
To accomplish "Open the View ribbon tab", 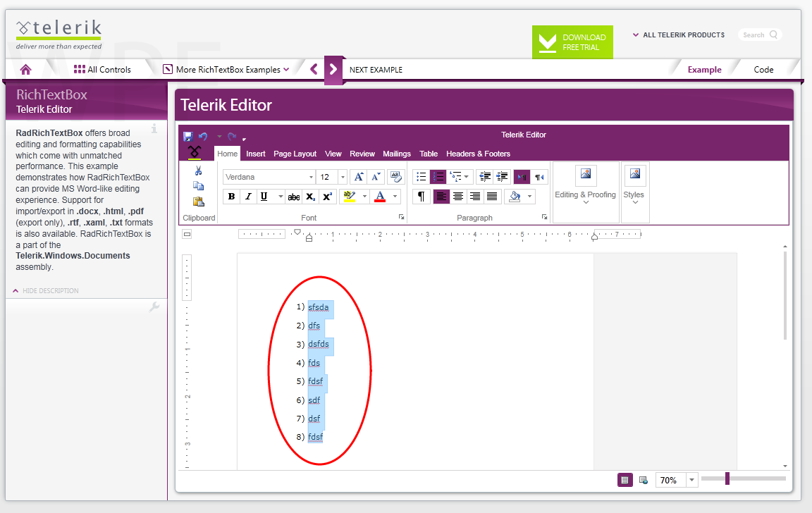I will [x=333, y=154].
